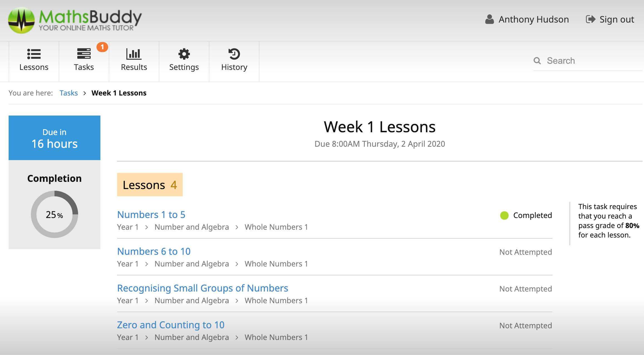644x355 pixels.
Task: Open the Lessons list icon
Action: (34, 54)
